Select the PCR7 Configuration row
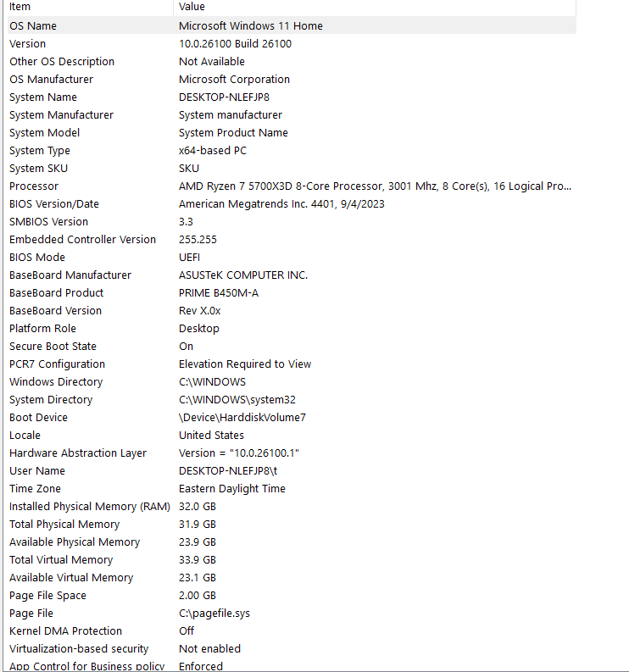 click(292, 364)
